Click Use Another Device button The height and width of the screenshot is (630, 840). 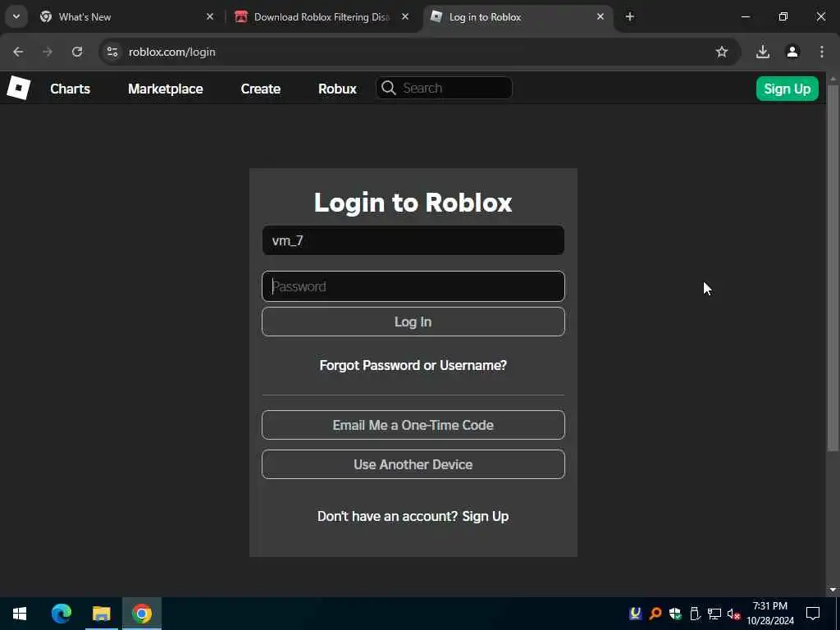(413, 464)
